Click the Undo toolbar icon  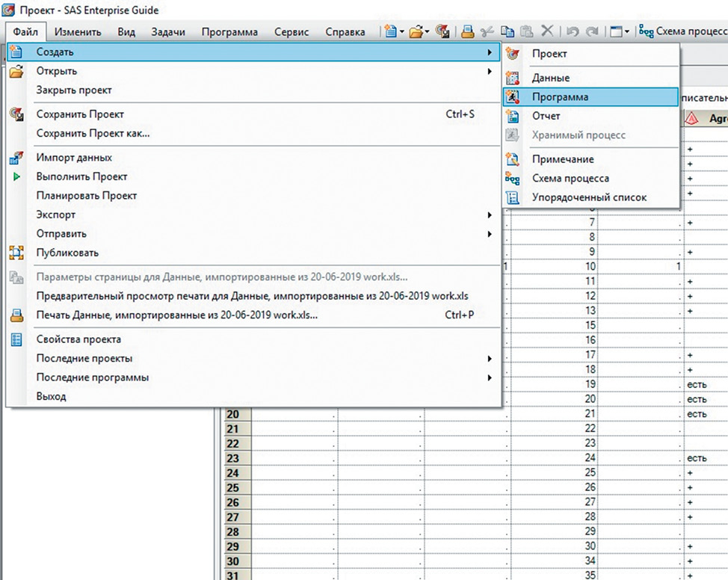pos(573,31)
